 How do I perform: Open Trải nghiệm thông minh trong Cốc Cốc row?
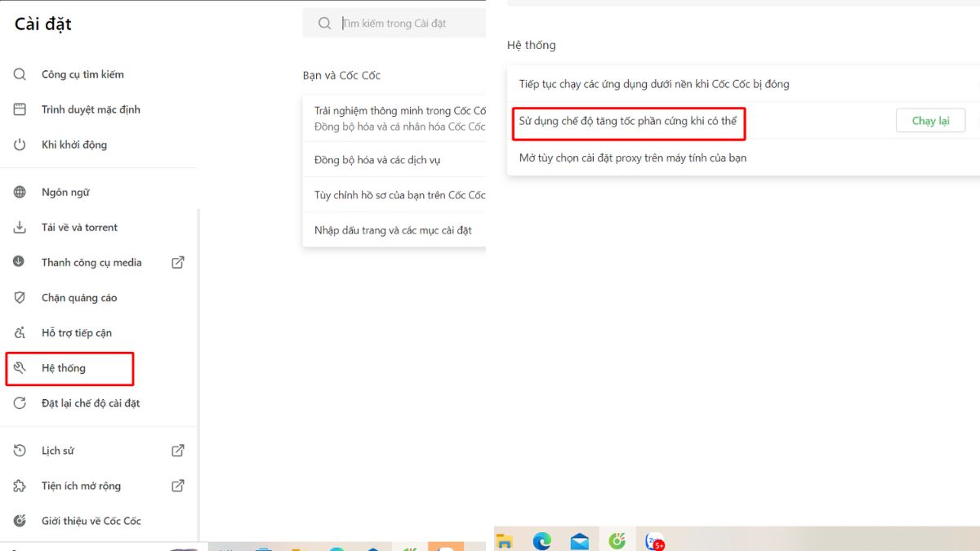tap(394, 118)
